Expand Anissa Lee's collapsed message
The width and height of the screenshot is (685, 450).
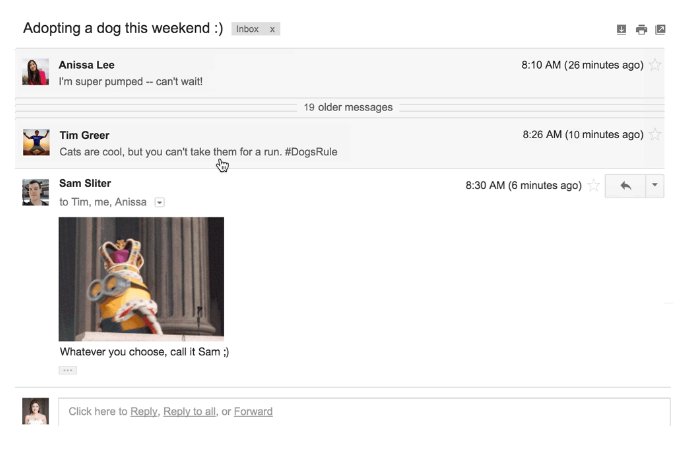(340, 73)
